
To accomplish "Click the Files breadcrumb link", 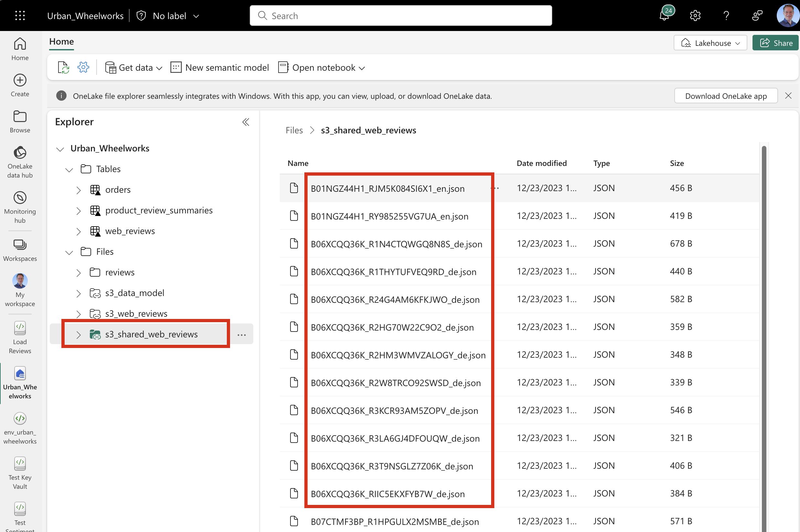I will 294,130.
